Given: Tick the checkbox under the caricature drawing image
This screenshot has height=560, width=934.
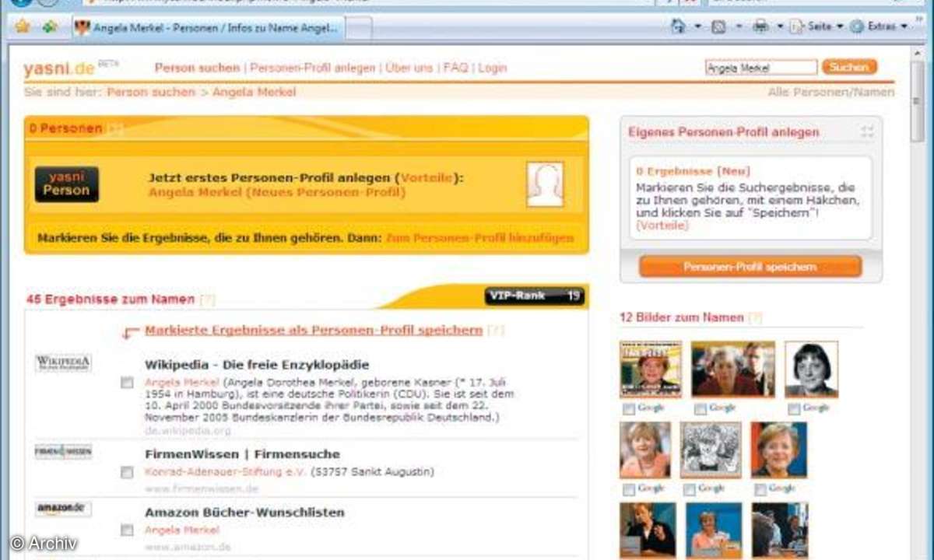Looking at the screenshot, I should tap(689, 489).
